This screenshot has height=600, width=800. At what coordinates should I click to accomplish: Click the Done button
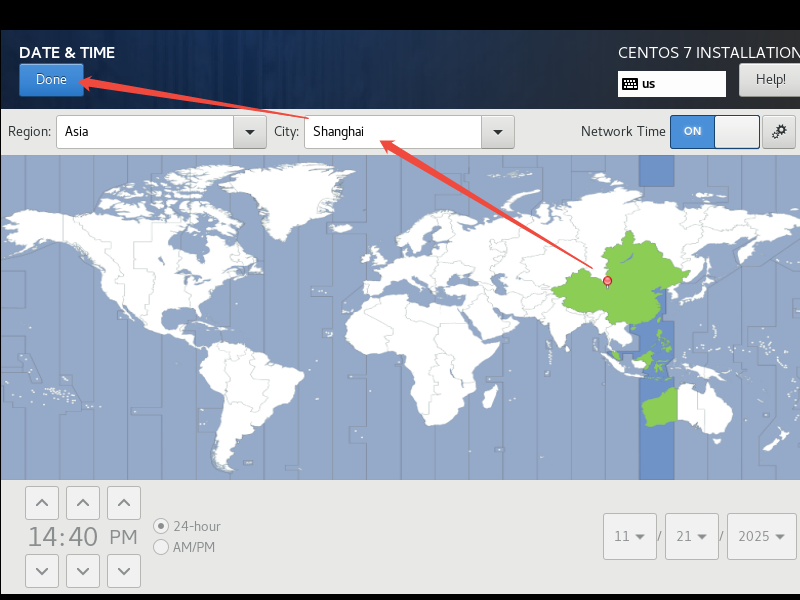tap(51, 80)
